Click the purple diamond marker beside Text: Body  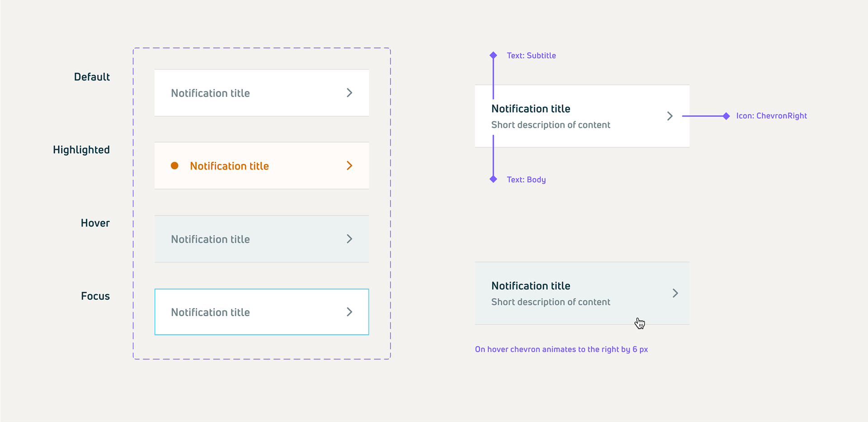pos(493,179)
